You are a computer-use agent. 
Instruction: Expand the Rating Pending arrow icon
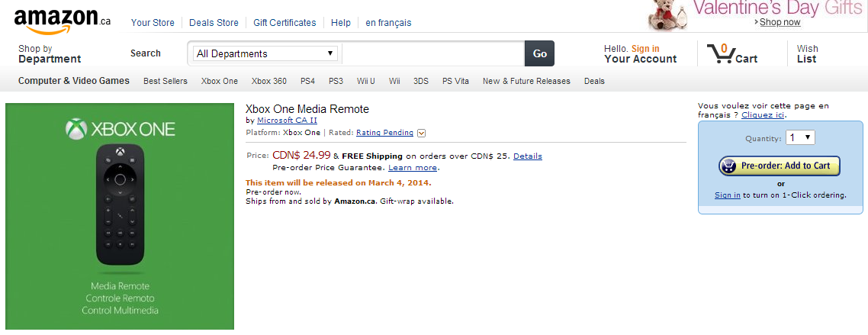click(x=421, y=133)
